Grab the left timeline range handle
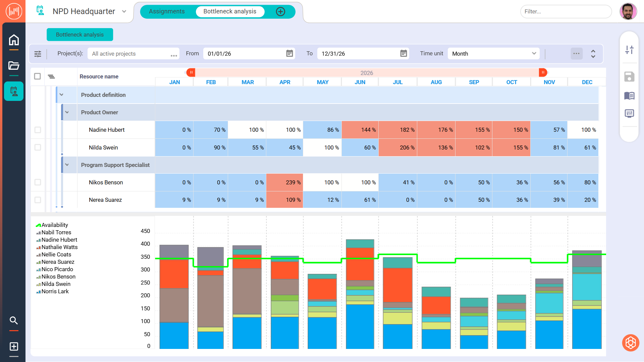This screenshot has width=644, height=362. click(x=191, y=72)
